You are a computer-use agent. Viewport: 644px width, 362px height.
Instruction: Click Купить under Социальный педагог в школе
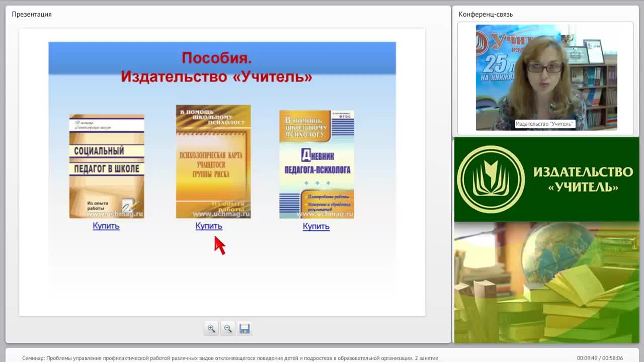[106, 226]
